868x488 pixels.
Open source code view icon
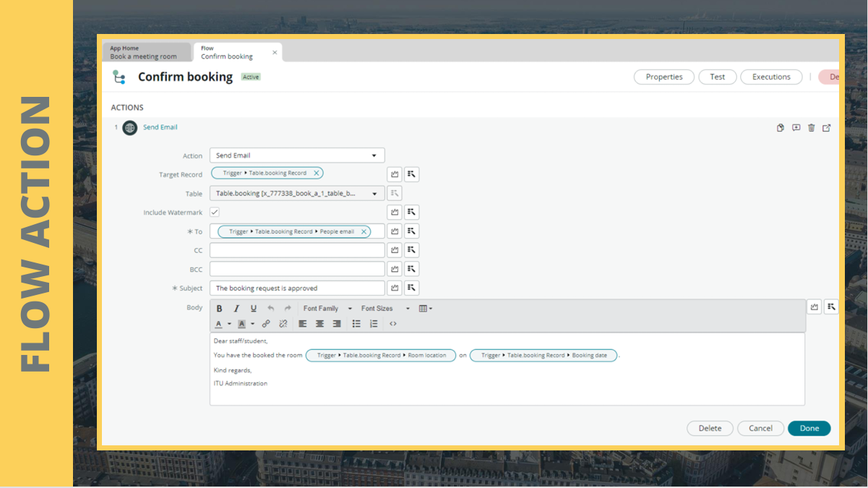click(x=393, y=324)
